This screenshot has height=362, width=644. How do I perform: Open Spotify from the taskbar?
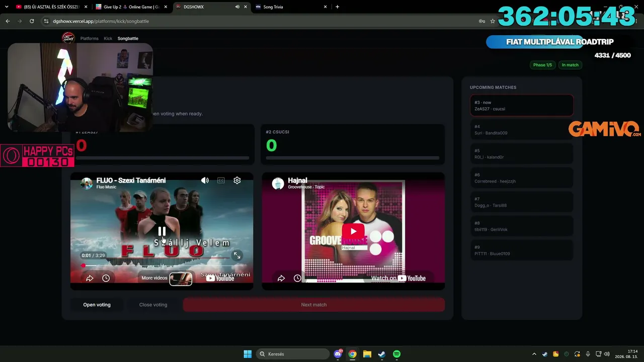pyautogui.click(x=396, y=354)
